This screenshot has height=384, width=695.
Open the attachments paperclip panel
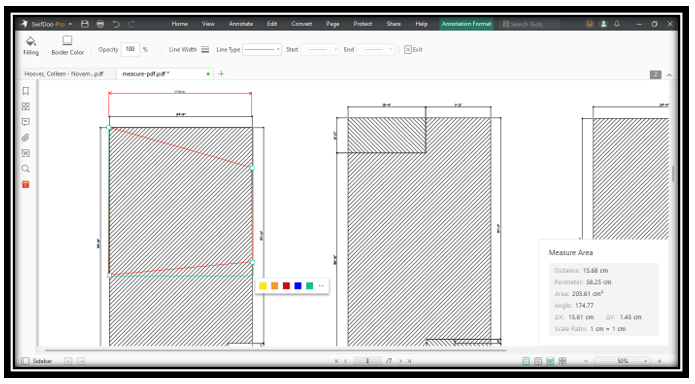(26, 137)
